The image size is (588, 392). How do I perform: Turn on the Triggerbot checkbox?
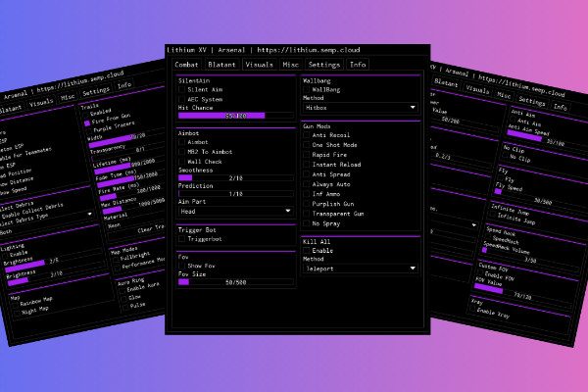click(x=182, y=239)
